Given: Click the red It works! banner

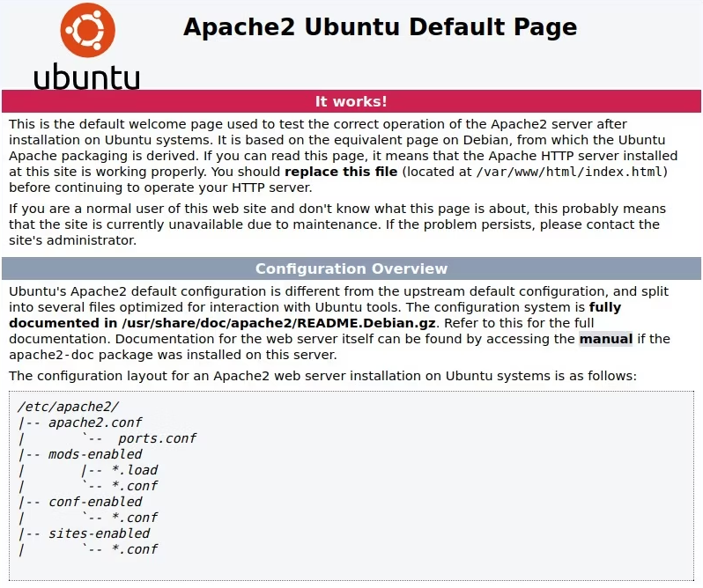Looking at the screenshot, I should click(351, 101).
